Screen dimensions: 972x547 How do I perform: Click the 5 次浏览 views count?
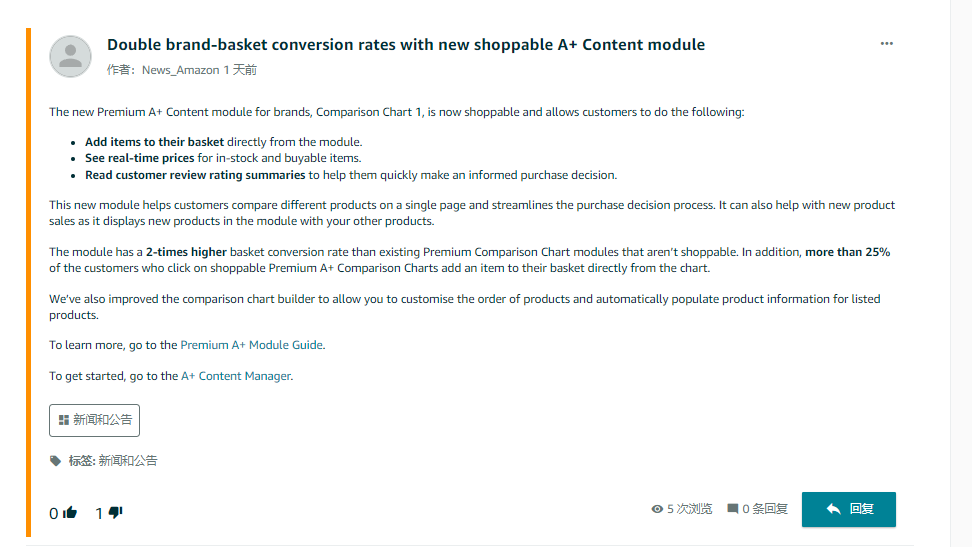(689, 509)
